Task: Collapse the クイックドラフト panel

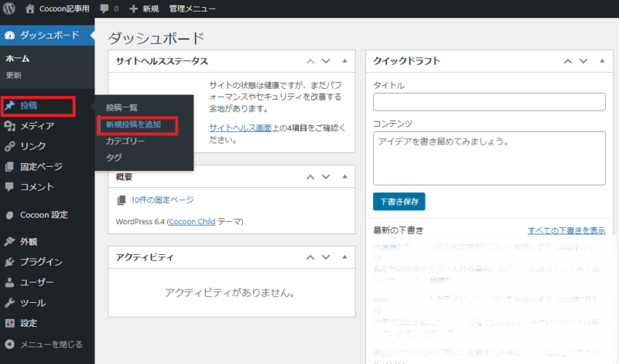Action: click(x=602, y=61)
